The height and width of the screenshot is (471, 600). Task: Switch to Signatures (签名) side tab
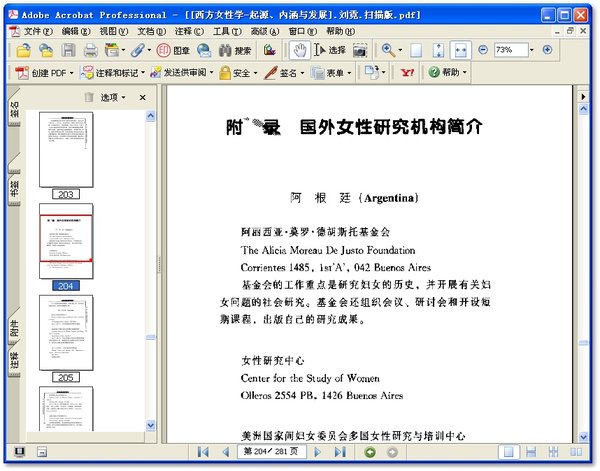coord(14,109)
